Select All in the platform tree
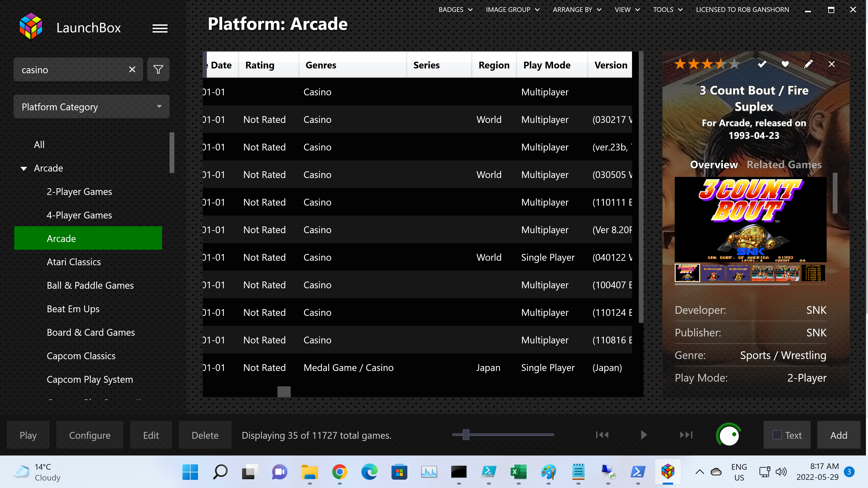Screen dimensions: 868x488 tap(39, 145)
